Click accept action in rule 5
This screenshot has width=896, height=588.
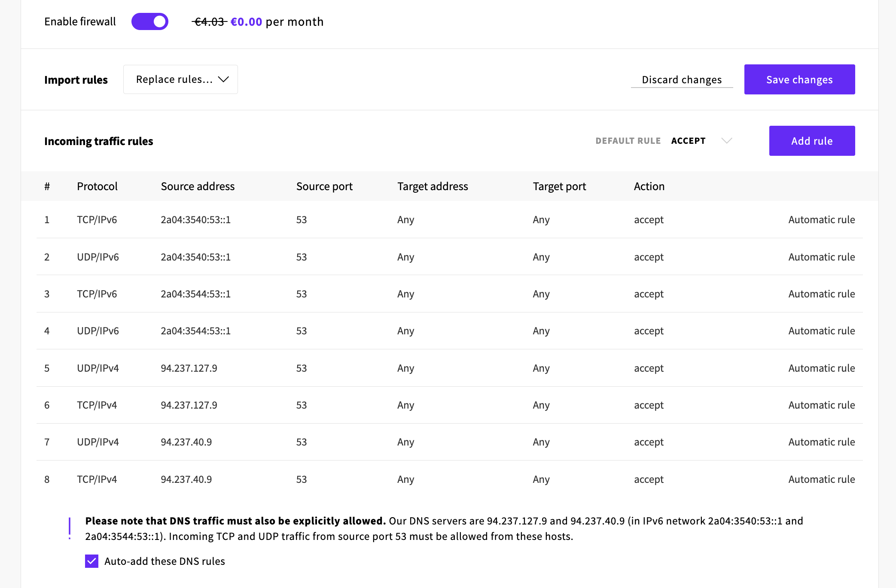pyautogui.click(x=649, y=368)
